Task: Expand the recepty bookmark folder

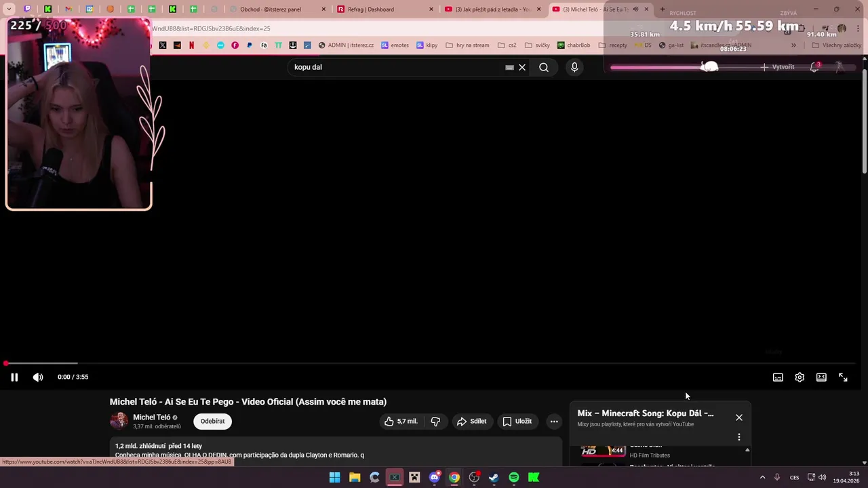Action: click(x=613, y=45)
